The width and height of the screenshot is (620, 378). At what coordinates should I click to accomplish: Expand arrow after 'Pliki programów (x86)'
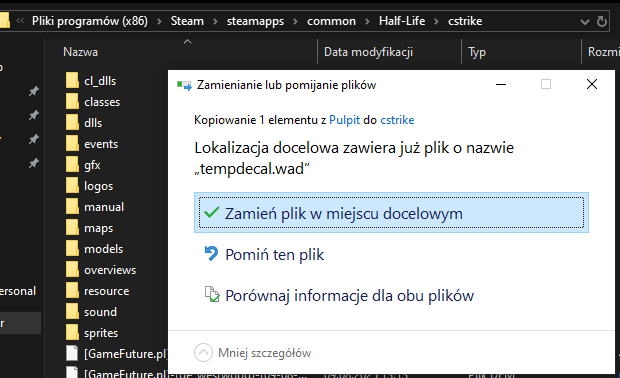coord(159,21)
